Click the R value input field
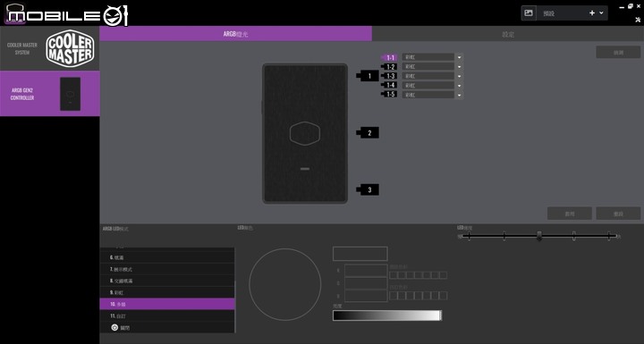Screen dimensions: 644x344 click(x=366, y=271)
